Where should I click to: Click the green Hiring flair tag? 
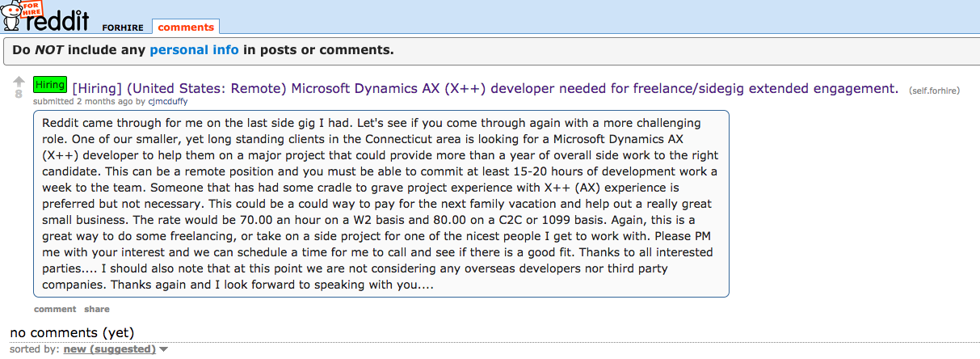pos(50,85)
